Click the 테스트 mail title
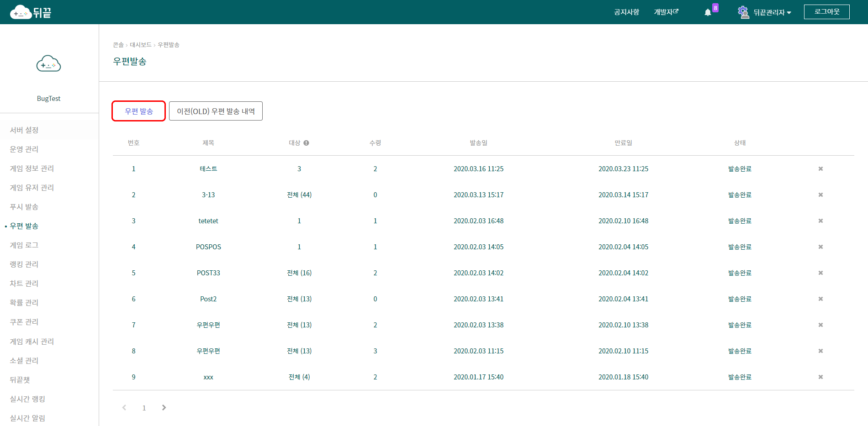Image resolution: width=868 pixels, height=426 pixels. click(208, 169)
